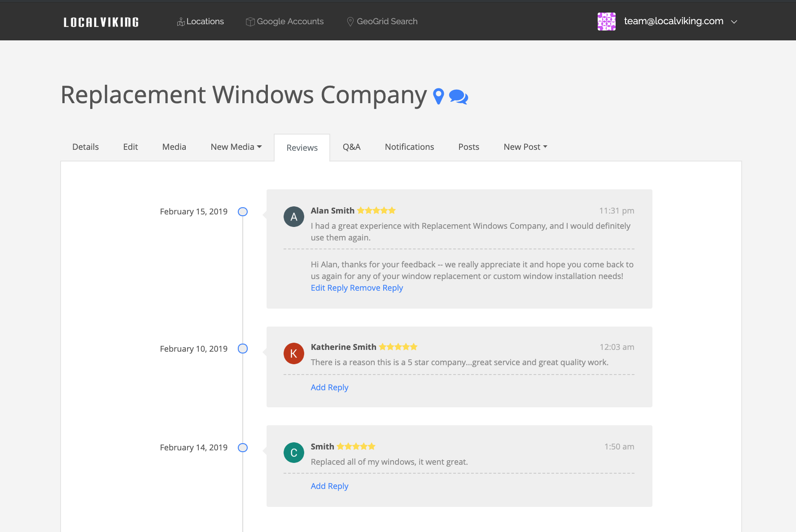Open GeoGrid Search via the pin icon
This screenshot has height=532, width=796.
pos(350,21)
